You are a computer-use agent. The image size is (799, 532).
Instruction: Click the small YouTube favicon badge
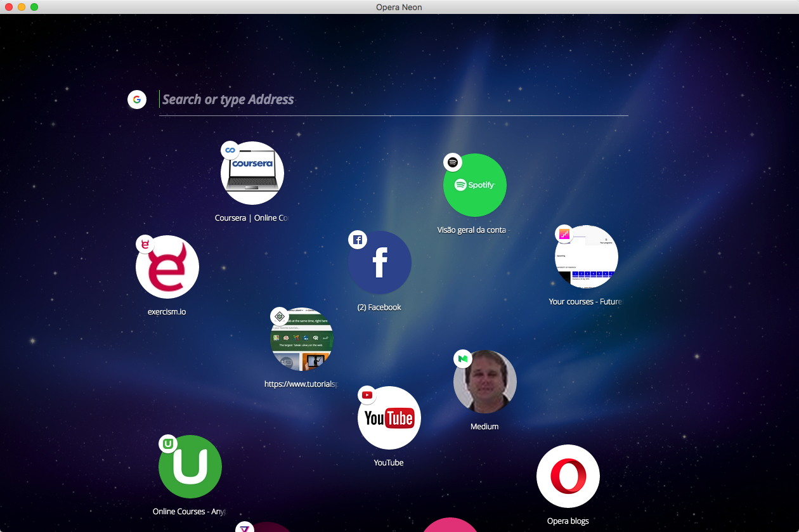click(x=367, y=395)
